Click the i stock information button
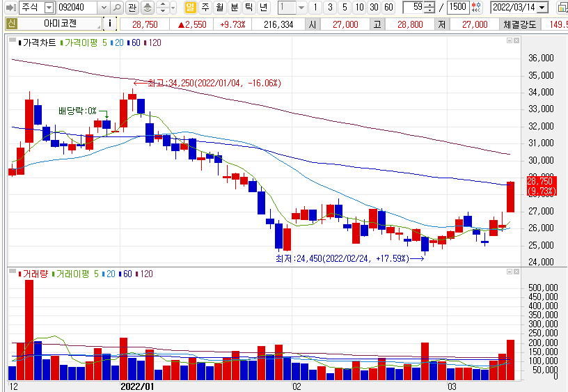 (x=110, y=24)
